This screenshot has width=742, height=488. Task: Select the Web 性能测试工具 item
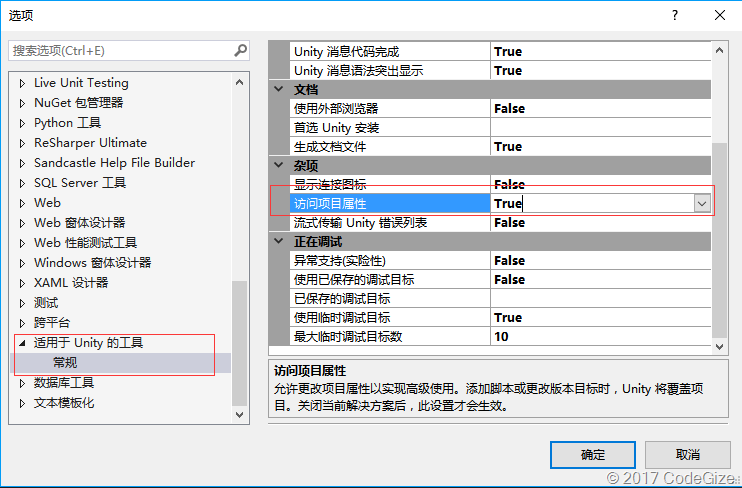pos(86,243)
